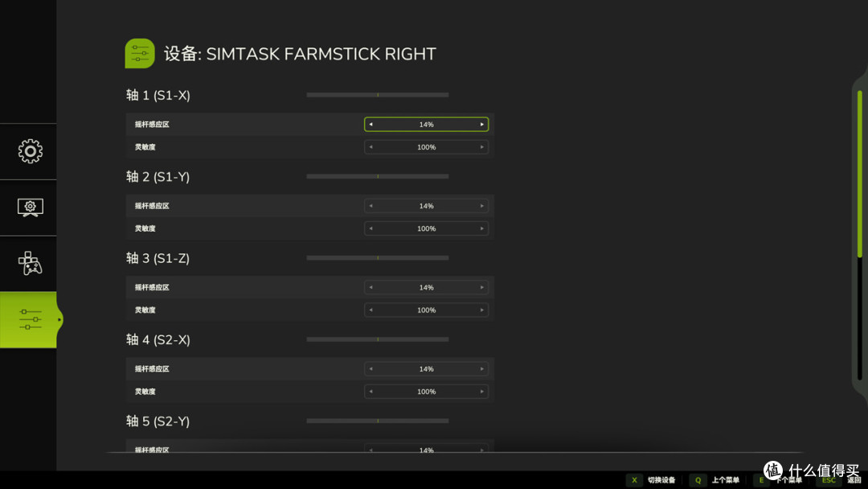Click 摇杆感应区 label under 轴 3

coord(152,287)
